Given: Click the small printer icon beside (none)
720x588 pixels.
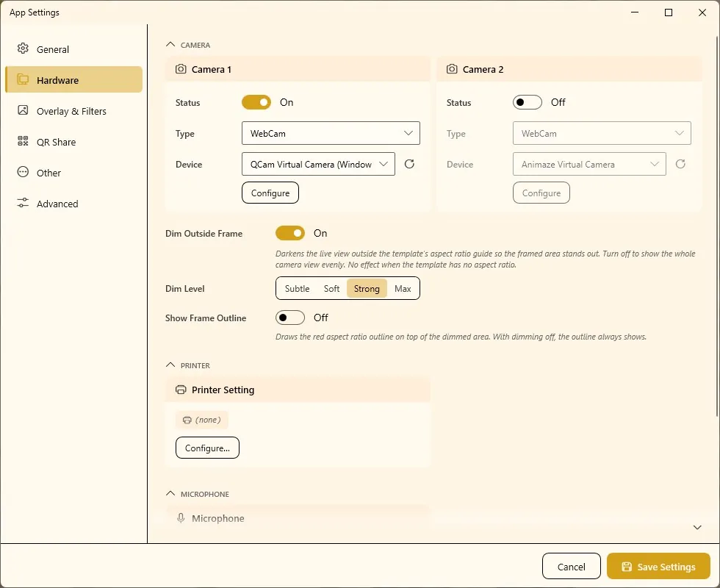Looking at the screenshot, I should tap(187, 420).
